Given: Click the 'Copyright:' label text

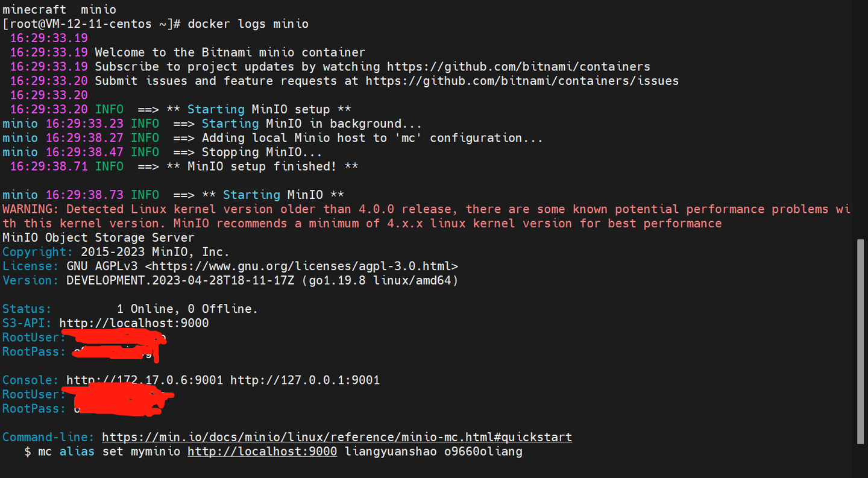Looking at the screenshot, I should 37,252.
